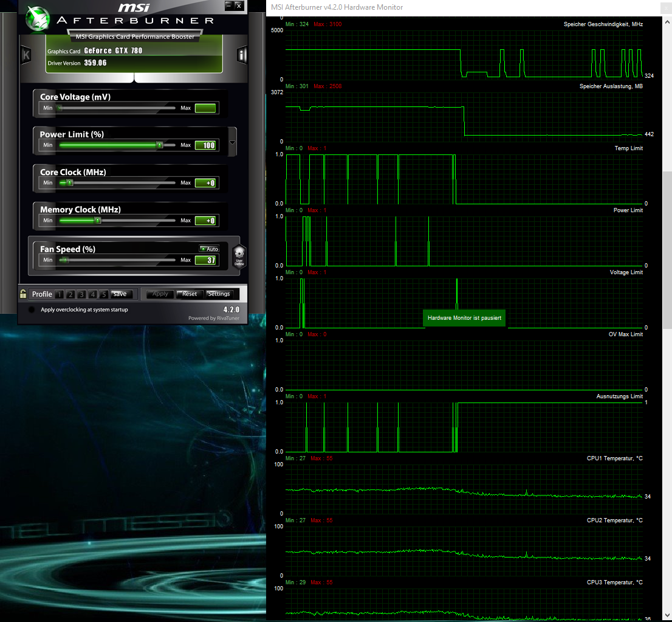Image resolution: width=672 pixels, height=622 pixels.
Task: Open Afterburner Settings
Action: (x=219, y=294)
